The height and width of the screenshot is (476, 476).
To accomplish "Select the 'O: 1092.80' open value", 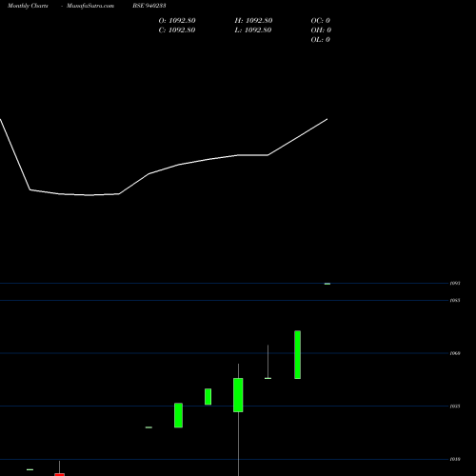I will click(177, 21).
